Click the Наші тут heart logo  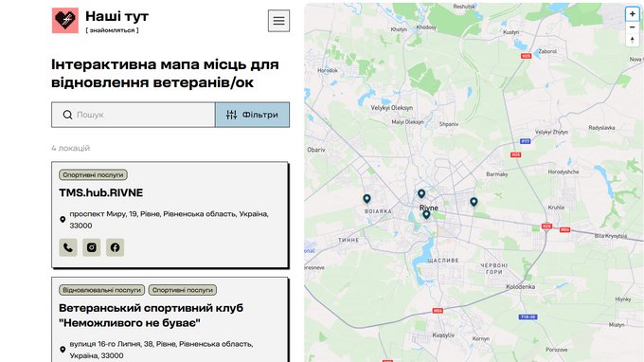coord(65,20)
